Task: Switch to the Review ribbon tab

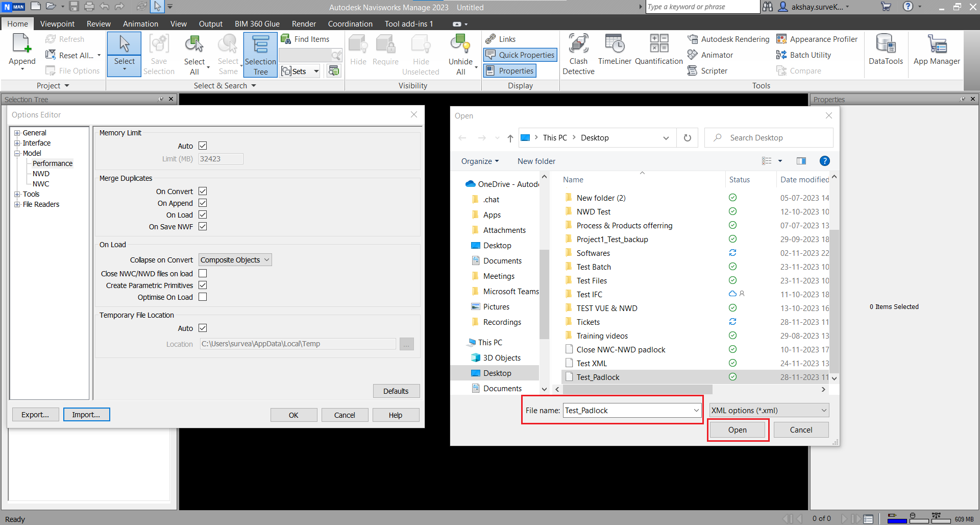Action: (99, 24)
